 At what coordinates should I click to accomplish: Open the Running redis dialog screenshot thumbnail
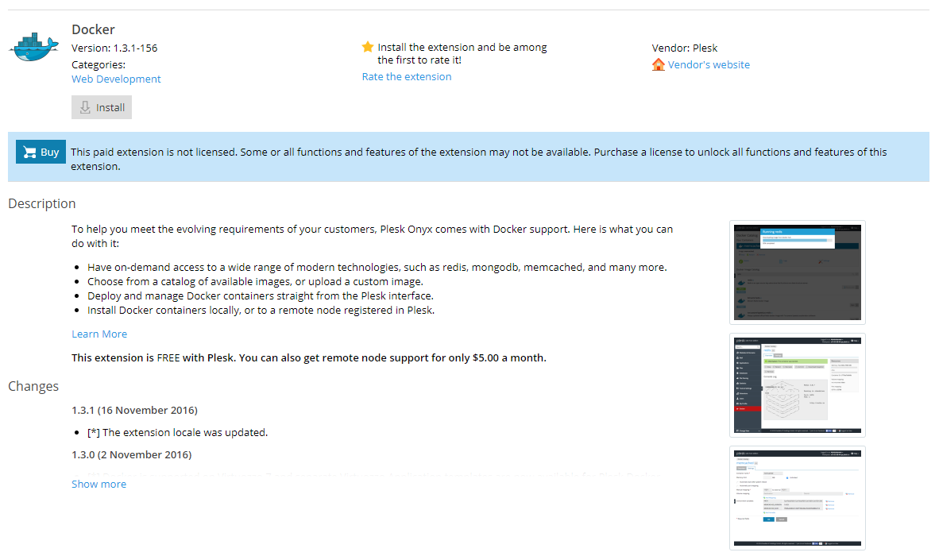point(797,272)
